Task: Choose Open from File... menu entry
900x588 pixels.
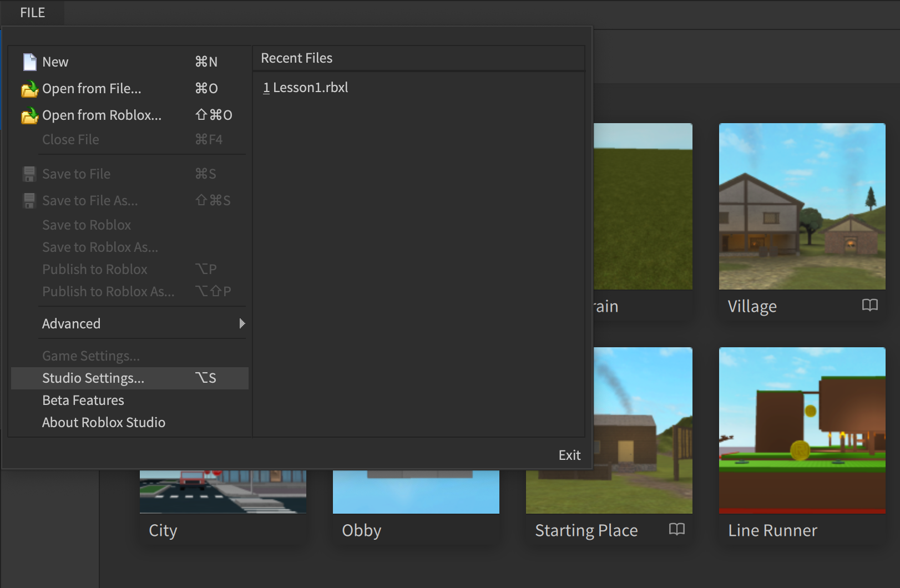Action: click(130, 88)
